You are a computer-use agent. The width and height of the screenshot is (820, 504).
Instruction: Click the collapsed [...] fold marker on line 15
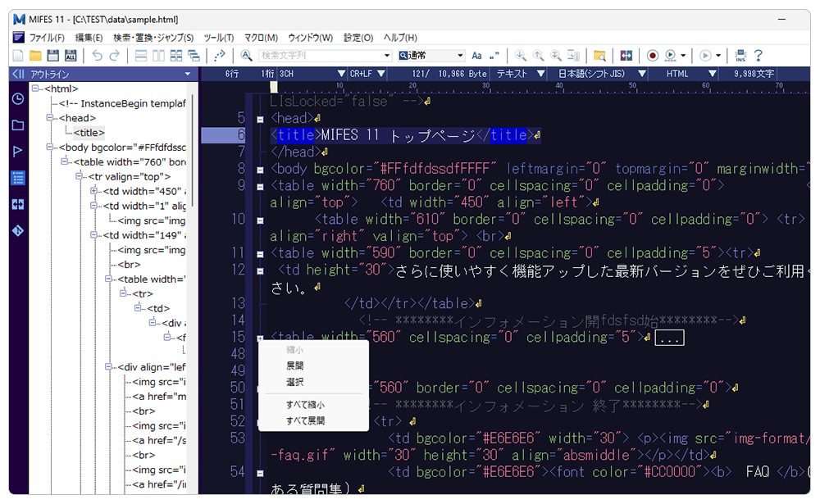coord(669,338)
